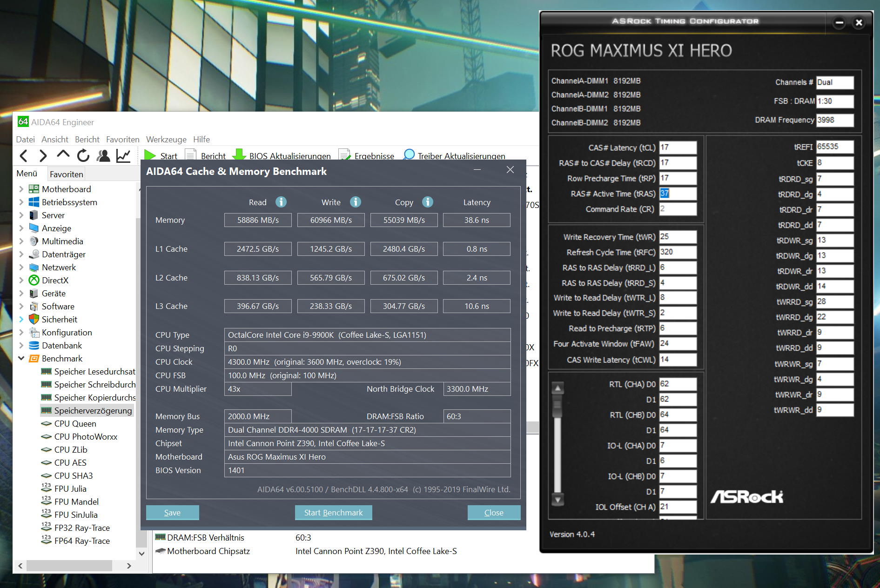Screen dimensions: 880x588
Task: Click ASRock scrollbar down arrow
Action: coord(558,500)
